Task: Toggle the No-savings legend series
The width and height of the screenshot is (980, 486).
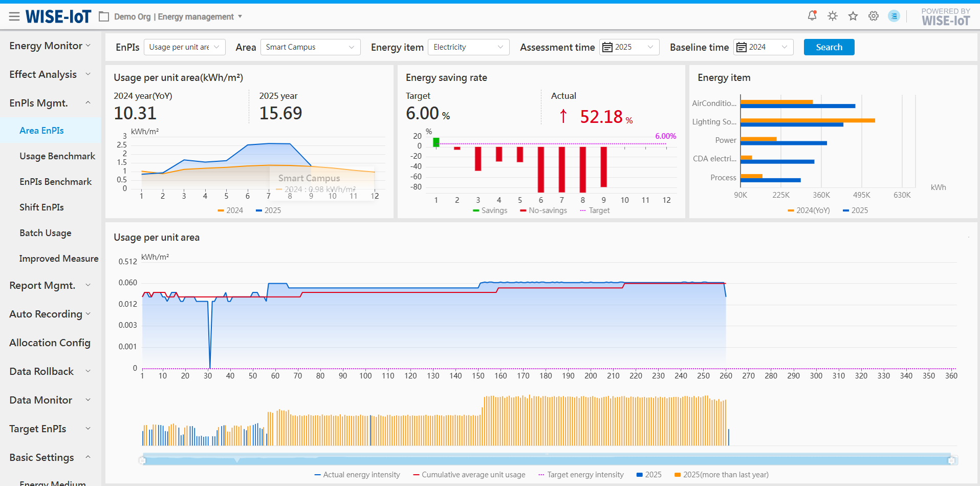Action: point(543,210)
